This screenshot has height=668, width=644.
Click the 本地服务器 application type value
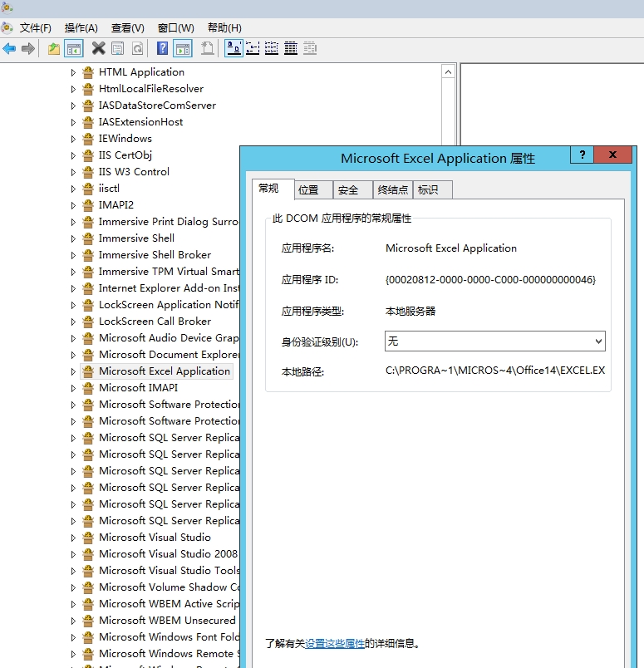pyautogui.click(x=410, y=312)
